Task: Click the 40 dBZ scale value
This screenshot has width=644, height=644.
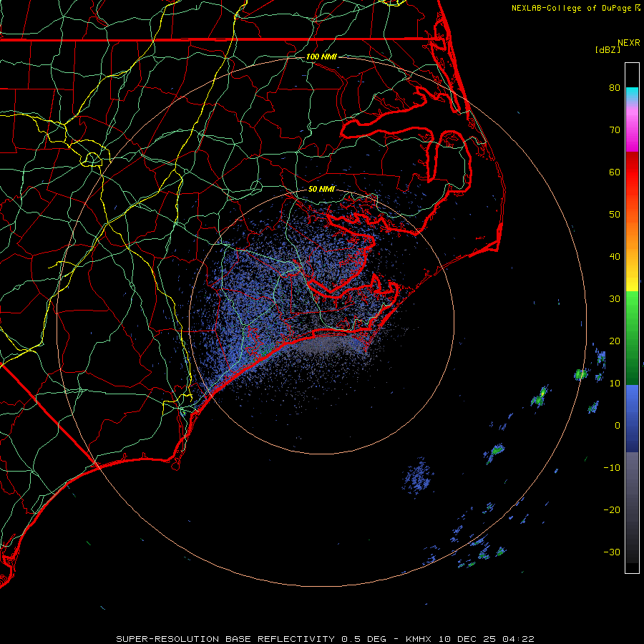Action: pos(615,257)
